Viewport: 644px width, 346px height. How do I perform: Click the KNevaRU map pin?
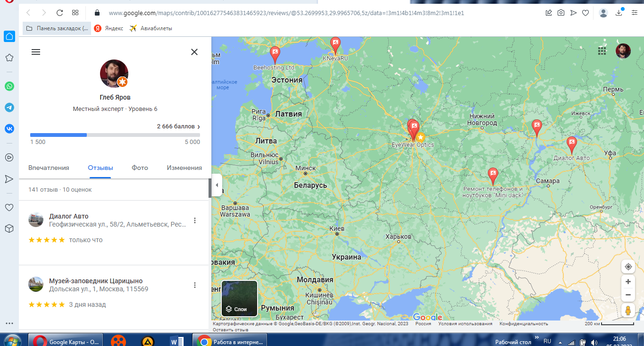[335, 45]
